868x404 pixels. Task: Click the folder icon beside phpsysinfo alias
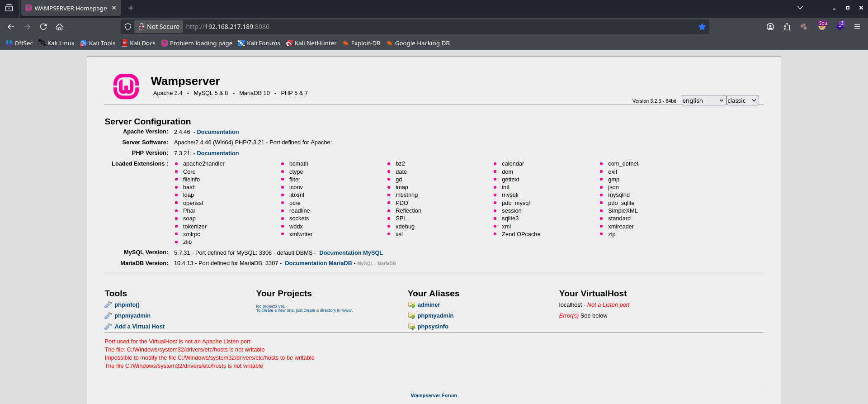pos(411,327)
